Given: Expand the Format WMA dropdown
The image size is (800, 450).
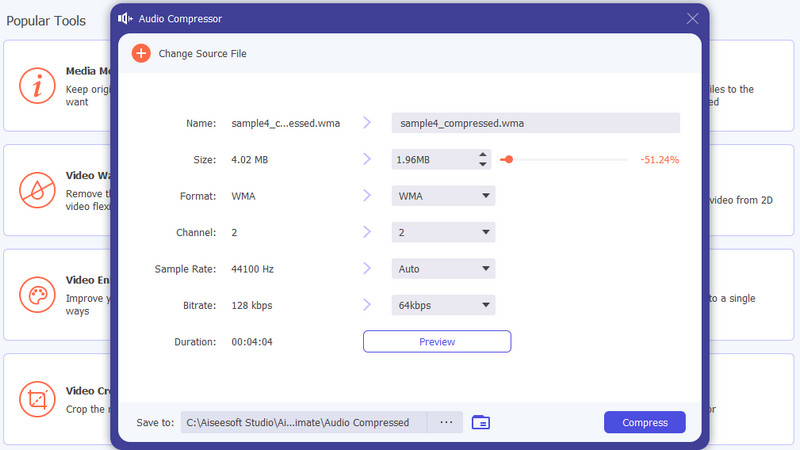Looking at the screenshot, I should [x=443, y=196].
